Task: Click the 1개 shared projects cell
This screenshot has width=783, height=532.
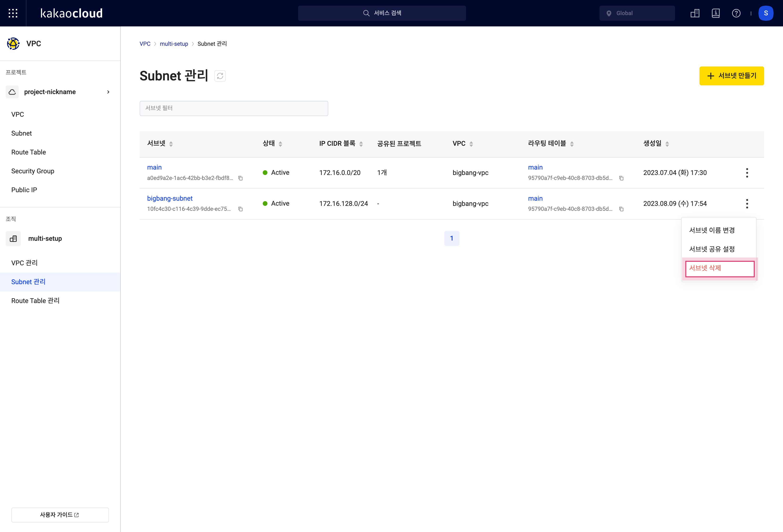Action: [x=382, y=173]
